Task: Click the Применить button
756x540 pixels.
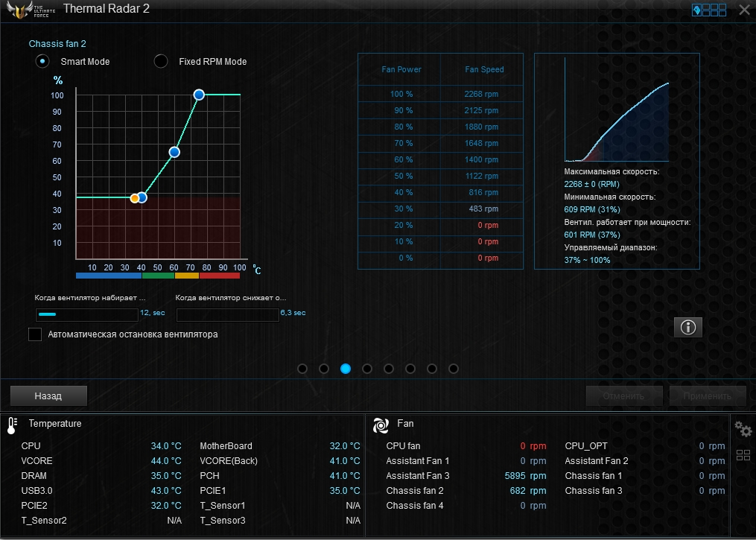Action: [x=708, y=396]
